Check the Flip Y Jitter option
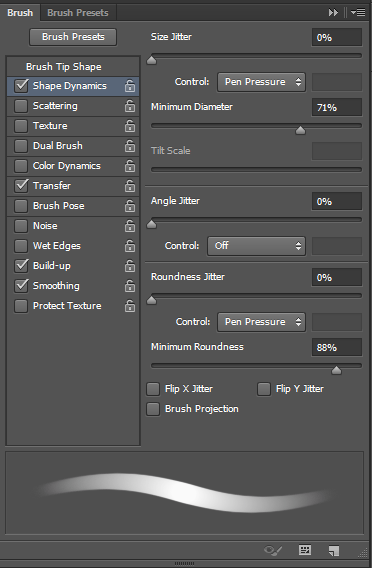 click(264, 389)
